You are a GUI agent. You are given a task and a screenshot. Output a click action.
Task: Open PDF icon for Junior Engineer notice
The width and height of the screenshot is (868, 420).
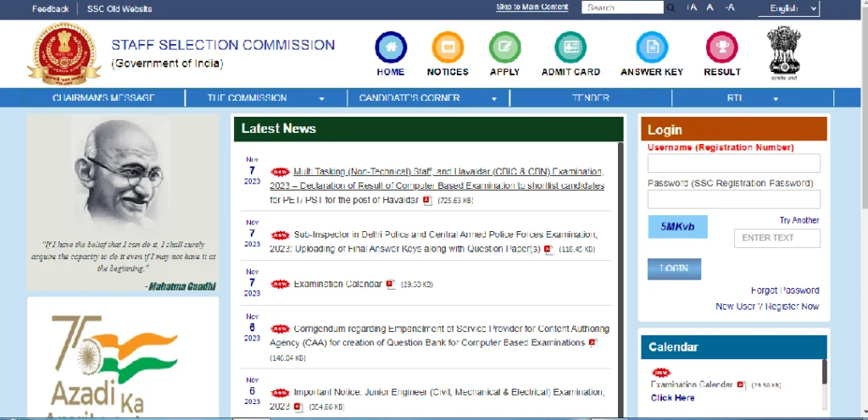298,407
